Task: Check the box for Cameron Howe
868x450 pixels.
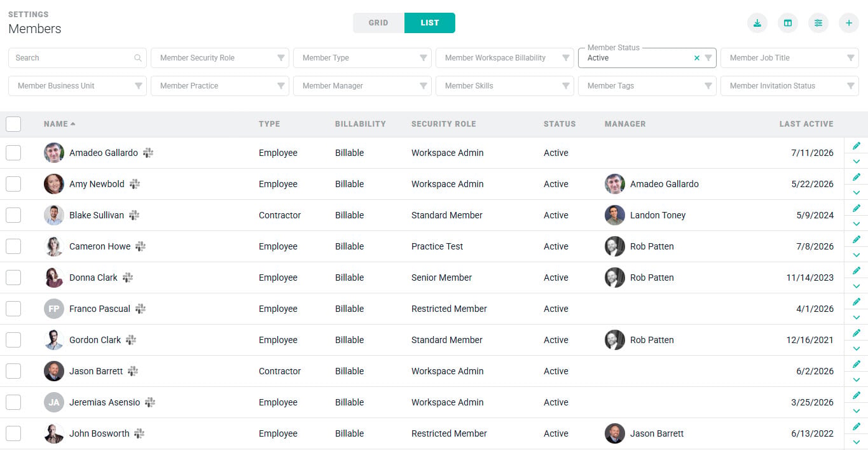Action: 13,246
